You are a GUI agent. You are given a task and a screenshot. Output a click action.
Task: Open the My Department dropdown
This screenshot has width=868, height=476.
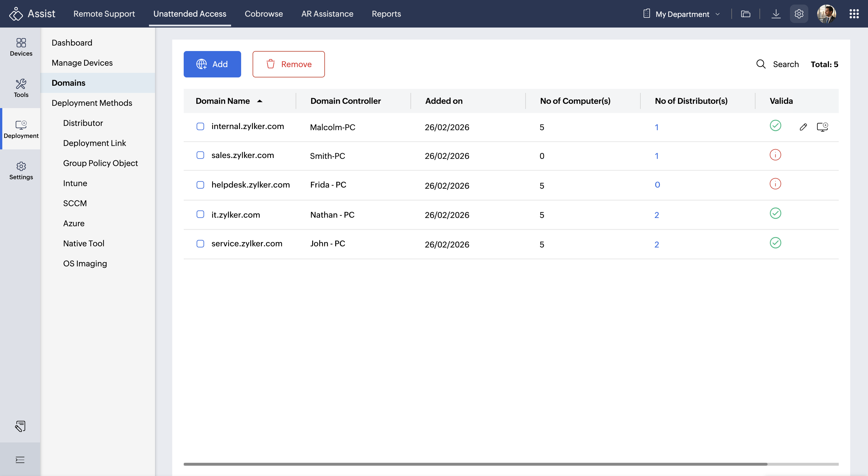coord(682,14)
